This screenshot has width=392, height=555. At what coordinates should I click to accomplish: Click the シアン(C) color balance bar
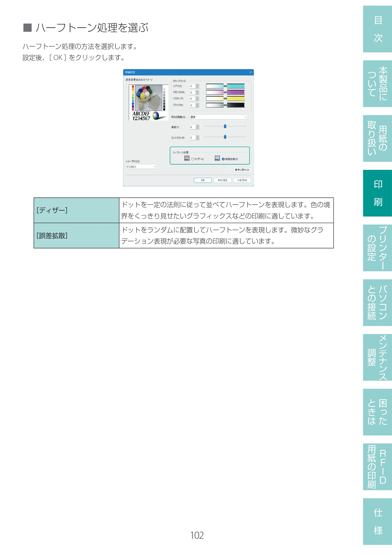point(225,86)
